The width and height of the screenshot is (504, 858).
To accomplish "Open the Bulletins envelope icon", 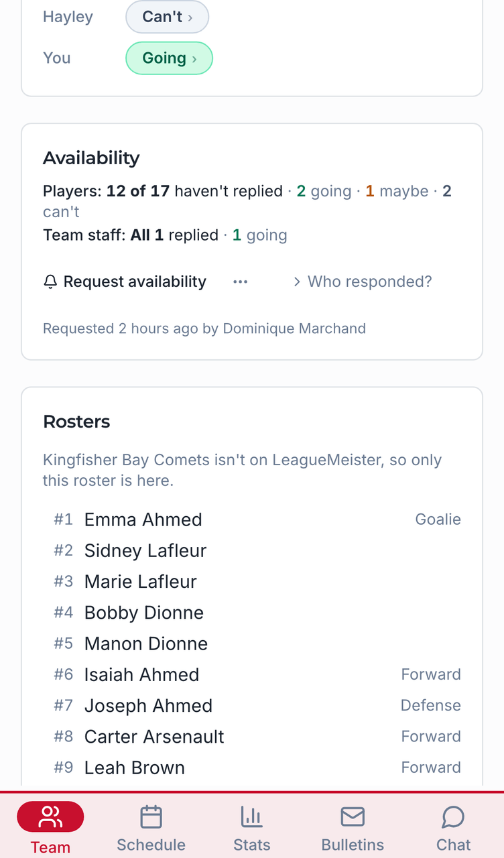I will coord(353,817).
